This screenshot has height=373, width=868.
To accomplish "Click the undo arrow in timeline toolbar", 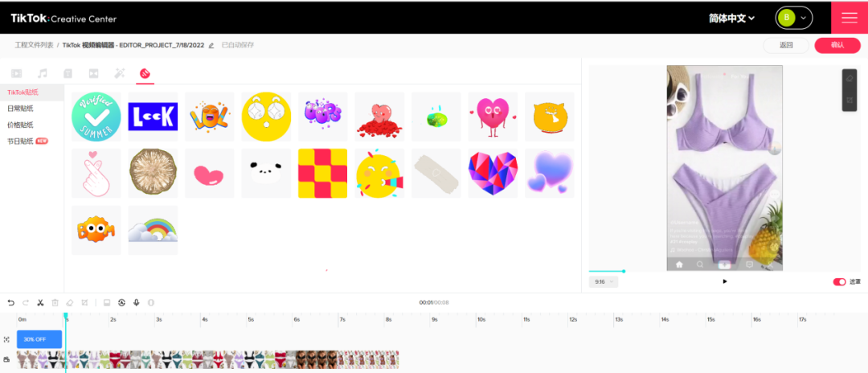I will pyautogui.click(x=10, y=302).
